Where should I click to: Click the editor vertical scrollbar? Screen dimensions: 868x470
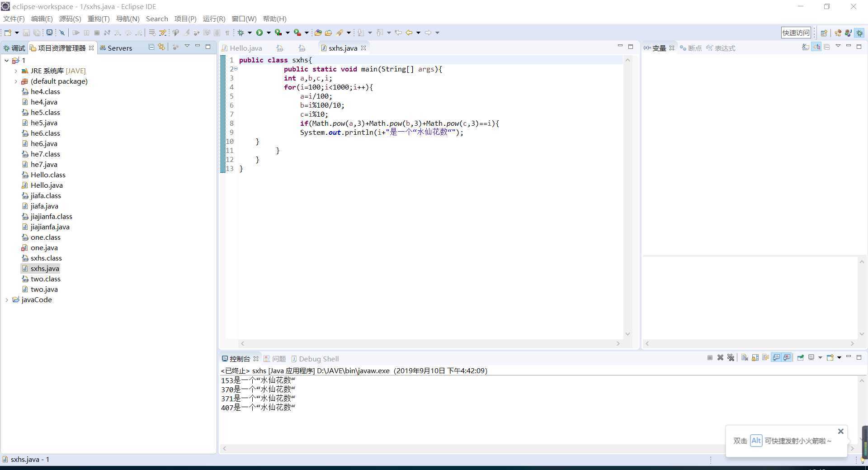[627, 197]
